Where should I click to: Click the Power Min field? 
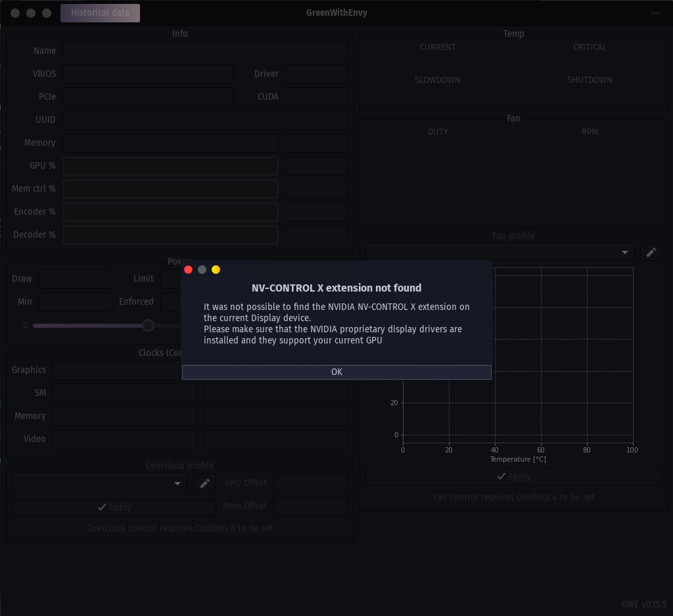(x=76, y=302)
